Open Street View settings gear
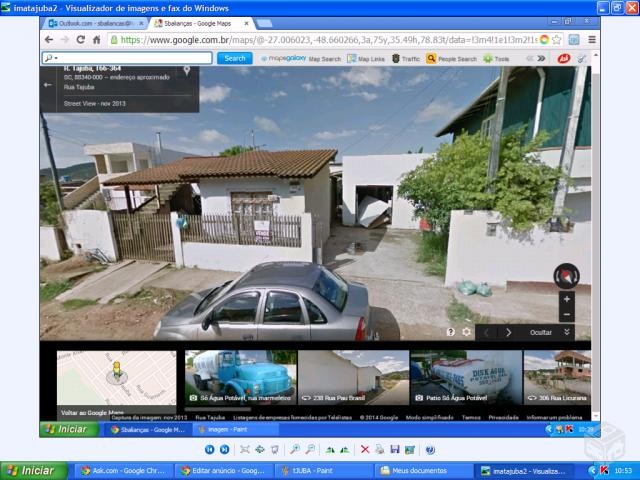This screenshot has width=640, height=480. pyautogui.click(x=466, y=332)
